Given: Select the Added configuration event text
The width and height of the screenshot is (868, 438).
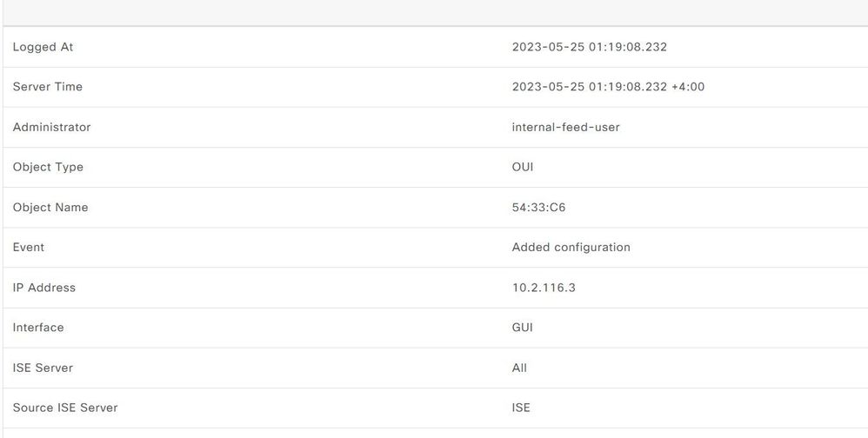Looking at the screenshot, I should pyautogui.click(x=571, y=247).
